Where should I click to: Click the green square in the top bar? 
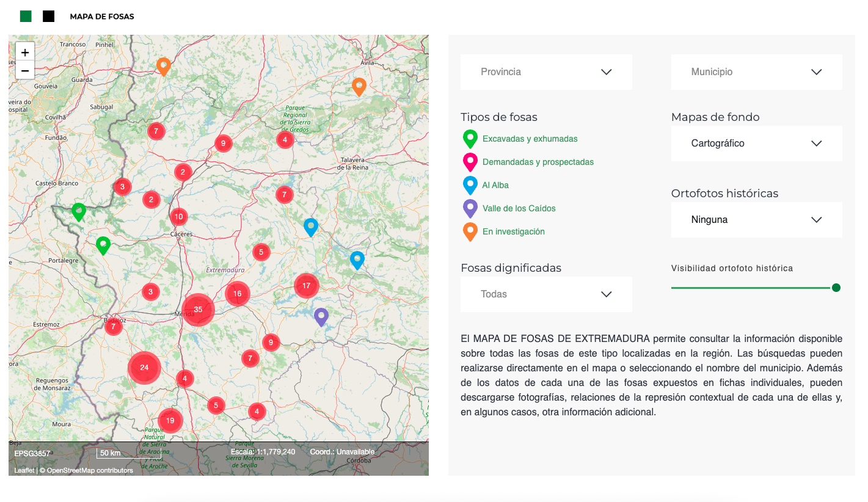point(24,15)
